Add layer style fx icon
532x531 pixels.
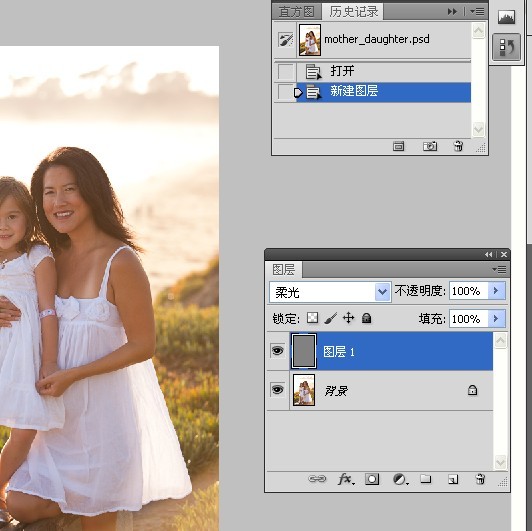point(346,479)
